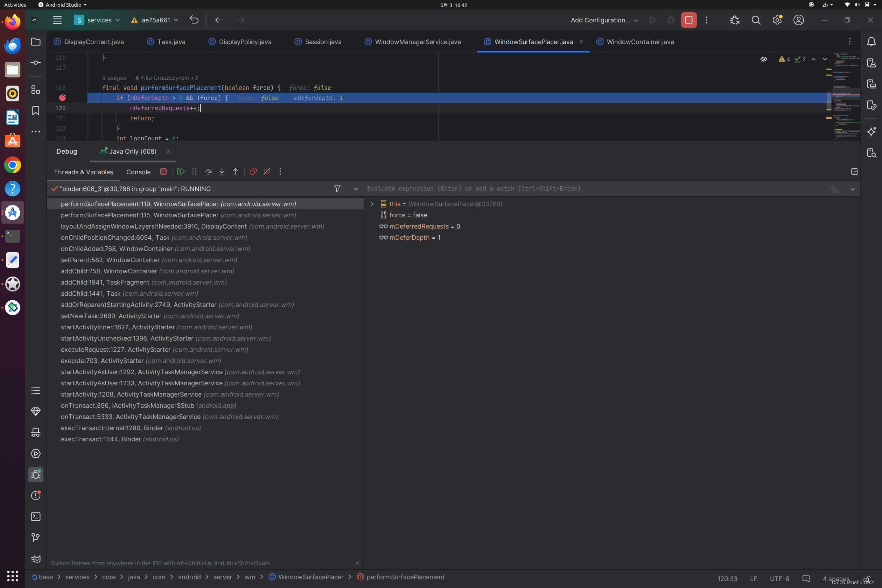Screen dimensions: 882x588
Task: Open the Git tool window
Action: pyautogui.click(x=36, y=538)
